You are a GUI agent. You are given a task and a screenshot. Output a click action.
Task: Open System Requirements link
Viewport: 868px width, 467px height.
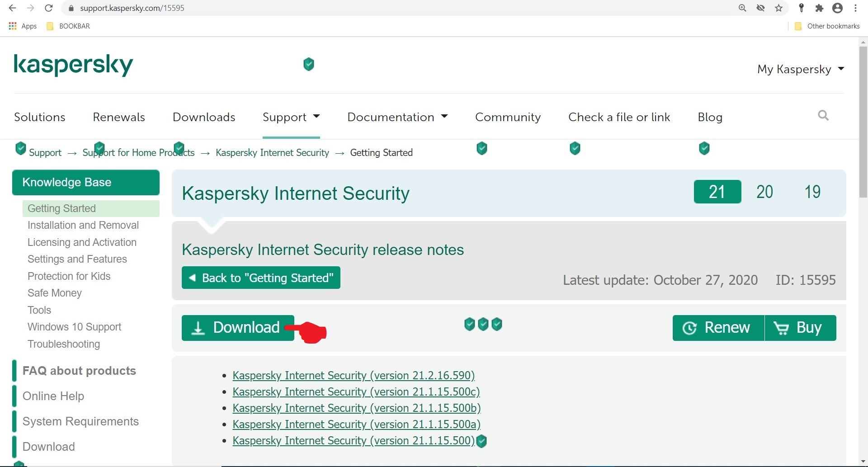(80, 421)
